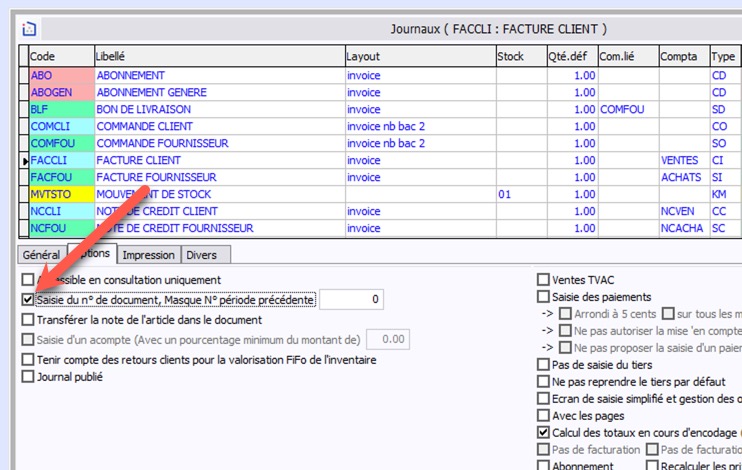Select the NCCLI journal code cell

coord(62,211)
